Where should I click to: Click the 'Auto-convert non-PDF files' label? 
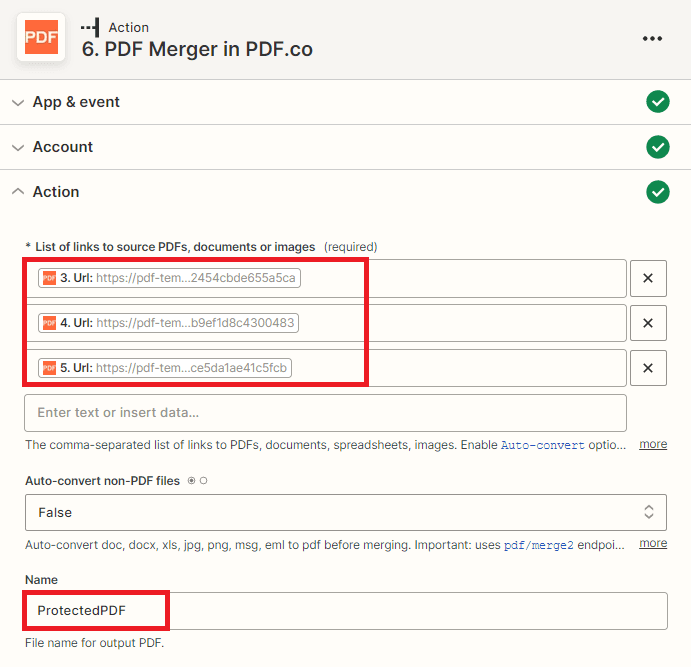point(102,481)
